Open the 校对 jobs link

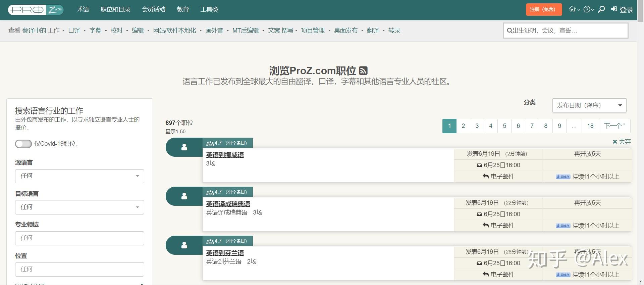click(117, 31)
